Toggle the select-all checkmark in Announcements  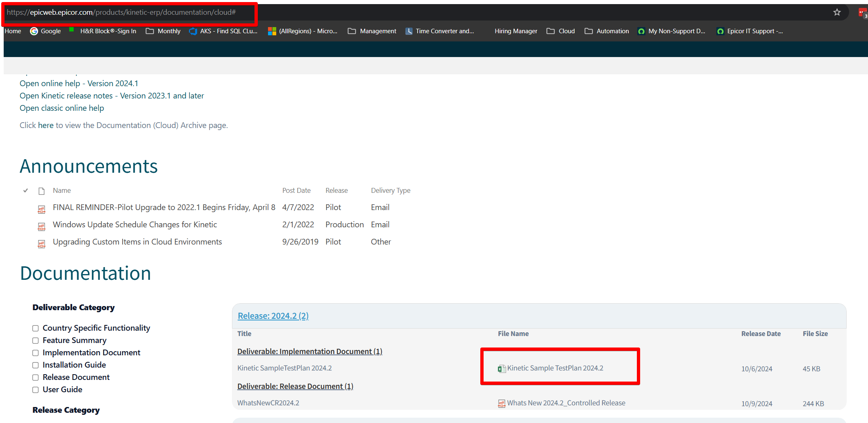click(25, 190)
